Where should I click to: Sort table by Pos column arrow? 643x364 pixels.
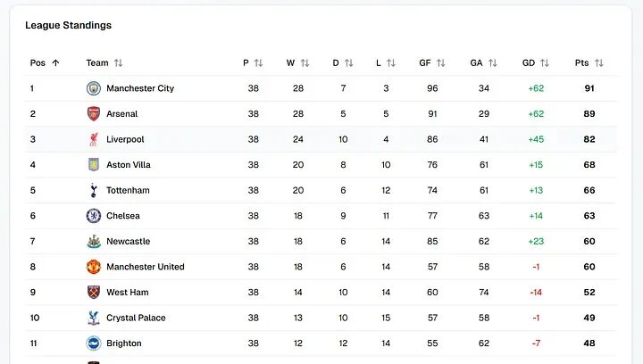click(55, 63)
